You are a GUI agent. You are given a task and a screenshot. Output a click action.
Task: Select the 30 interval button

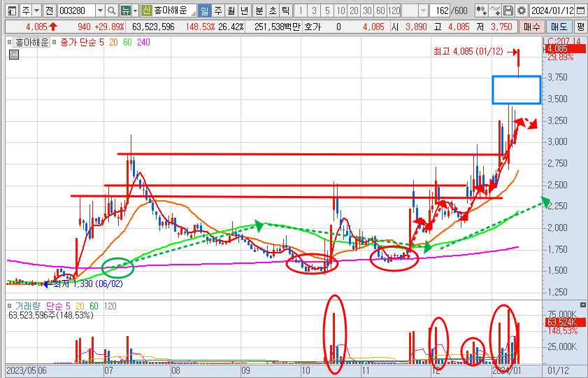tap(368, 10)
